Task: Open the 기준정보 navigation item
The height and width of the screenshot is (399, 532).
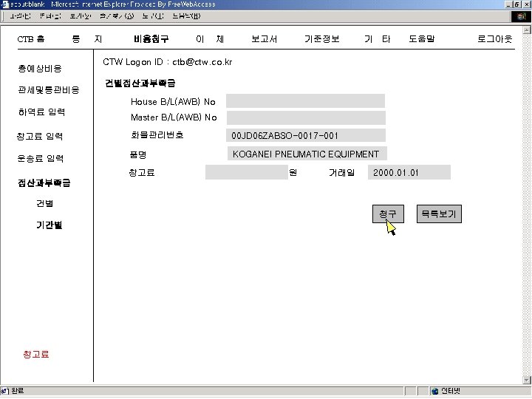Action: pyautogui.click(x=321, y=39)
